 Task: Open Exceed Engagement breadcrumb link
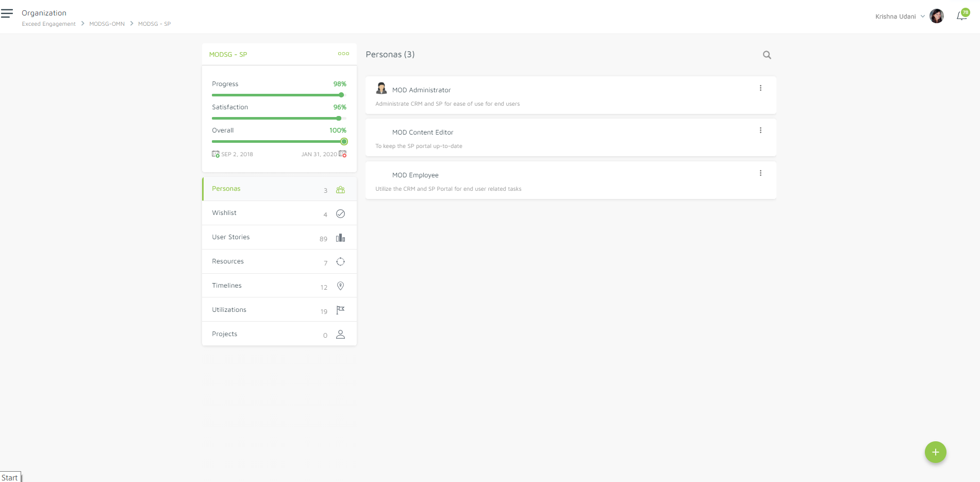tap(48, 24)
